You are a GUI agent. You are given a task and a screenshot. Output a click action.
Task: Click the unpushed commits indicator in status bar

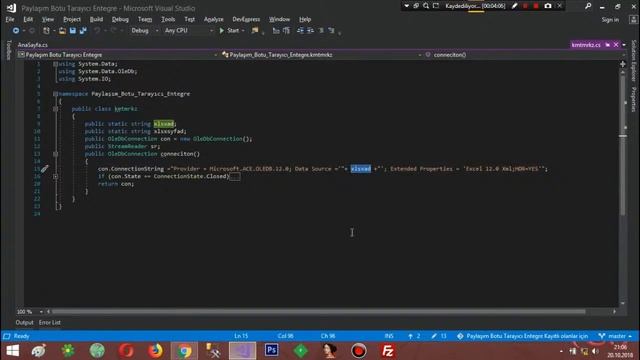pyautogui.click(x=414, y=336)
